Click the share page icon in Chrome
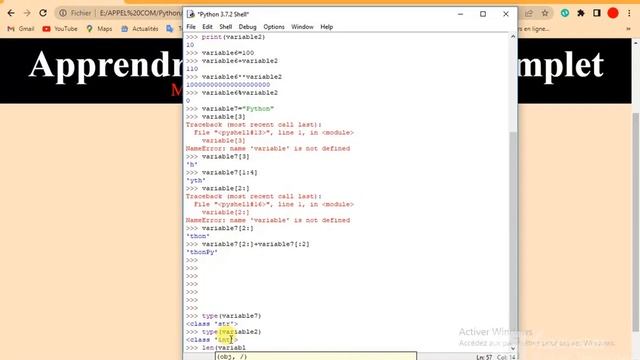Viewport: 640px width, 360px height. coord(529,13)
